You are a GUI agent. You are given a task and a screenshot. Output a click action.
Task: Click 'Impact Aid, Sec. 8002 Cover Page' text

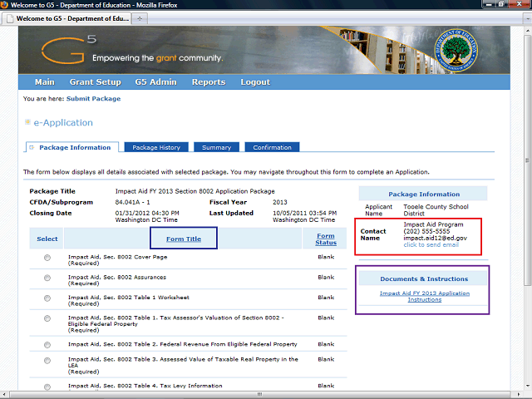point(118,257)
